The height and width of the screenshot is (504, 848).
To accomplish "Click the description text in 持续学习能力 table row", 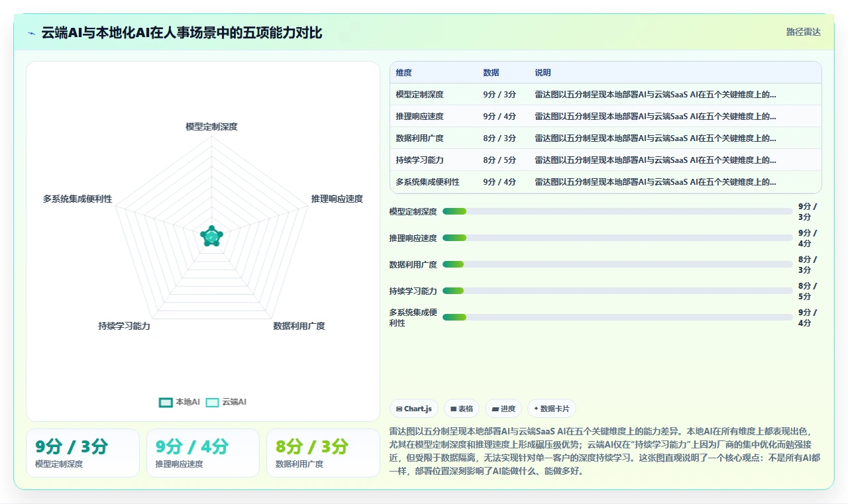I will 656,160.
